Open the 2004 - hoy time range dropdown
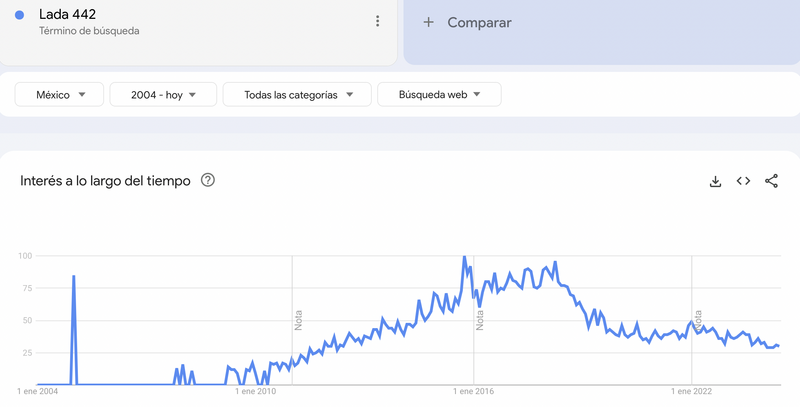Viewport: 800px width, 407px height. click(165, 95)
